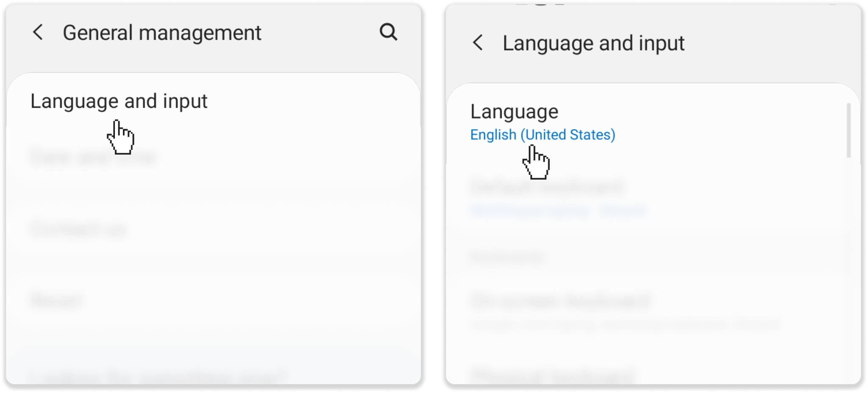Click the hand pointer below Language and input
Screen dimensions: 868x393
point(121,137)
